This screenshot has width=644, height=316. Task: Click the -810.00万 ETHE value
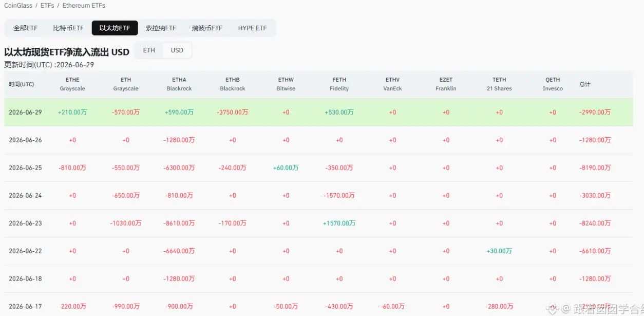72,168
